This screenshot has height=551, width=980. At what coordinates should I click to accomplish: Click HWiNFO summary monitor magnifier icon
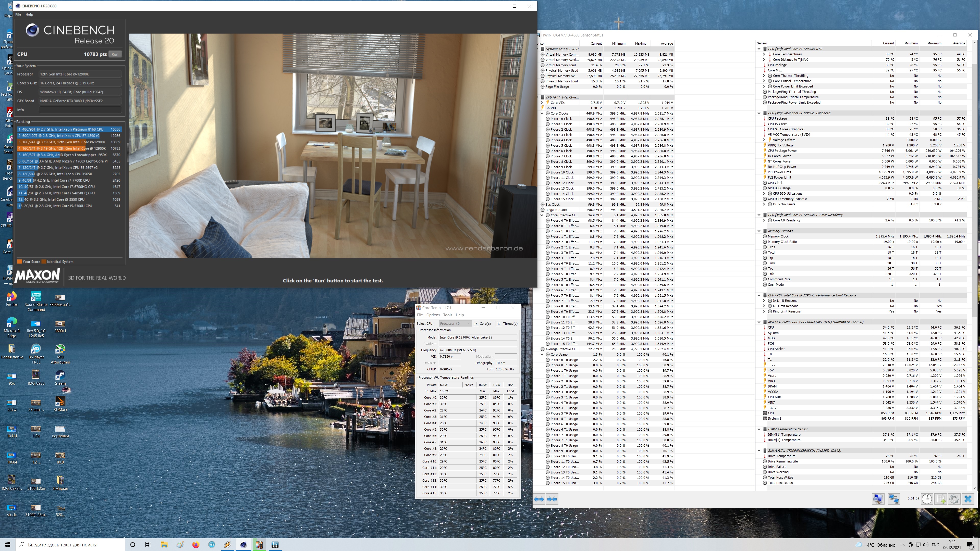[x=878, y=499]
